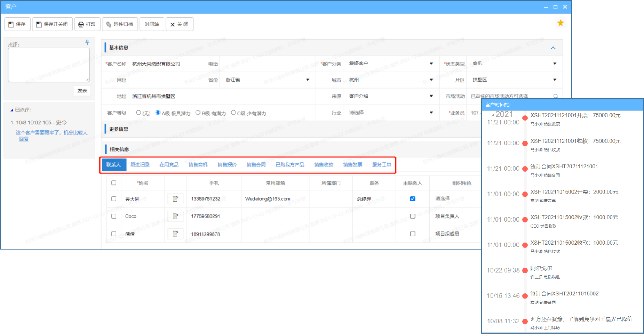Click the 发表 publish button
The width and height of the screenshot is (644, 334).
tap(82, 90)
